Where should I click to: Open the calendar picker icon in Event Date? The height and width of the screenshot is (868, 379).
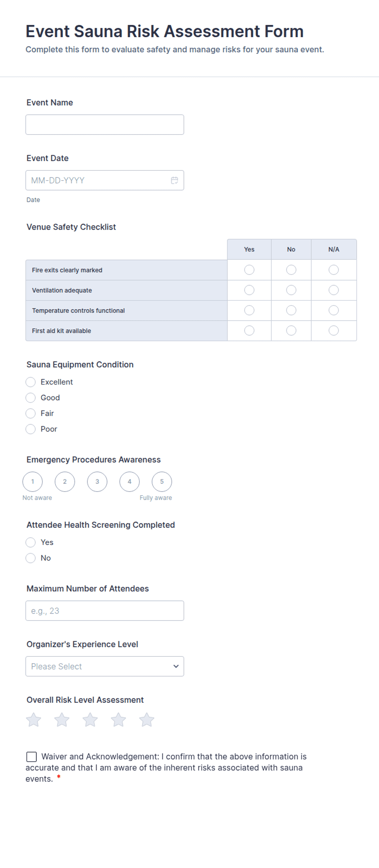click(174, 180)
